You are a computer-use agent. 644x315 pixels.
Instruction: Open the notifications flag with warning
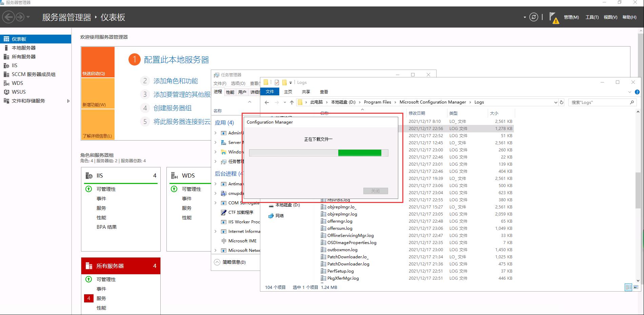pos(554,18)
